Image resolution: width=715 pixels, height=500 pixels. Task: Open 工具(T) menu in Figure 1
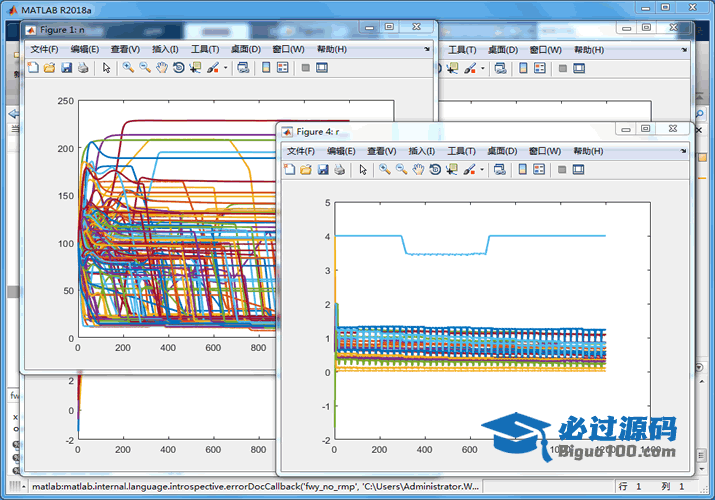tap(205, 49)
